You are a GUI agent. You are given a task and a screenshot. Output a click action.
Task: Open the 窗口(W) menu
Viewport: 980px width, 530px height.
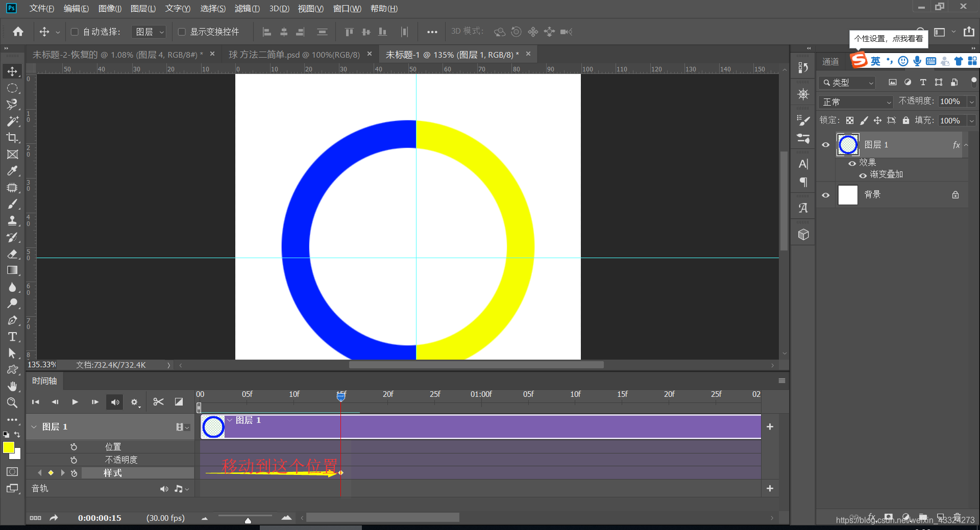point(347,9)
